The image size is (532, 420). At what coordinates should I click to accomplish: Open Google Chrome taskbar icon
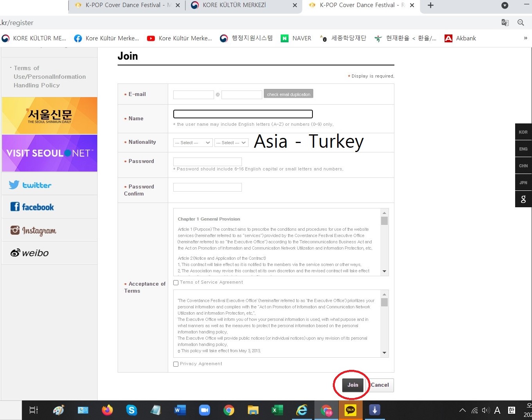[229, 410]
